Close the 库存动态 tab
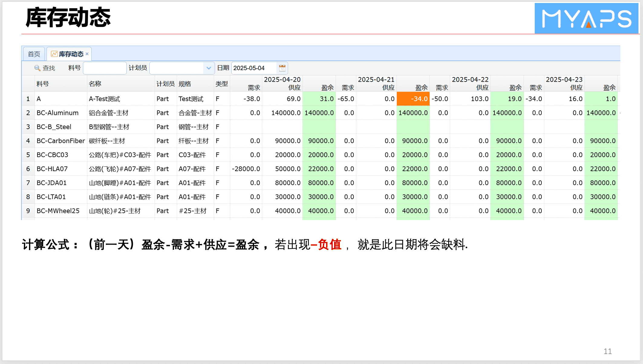 click(87, 54)
